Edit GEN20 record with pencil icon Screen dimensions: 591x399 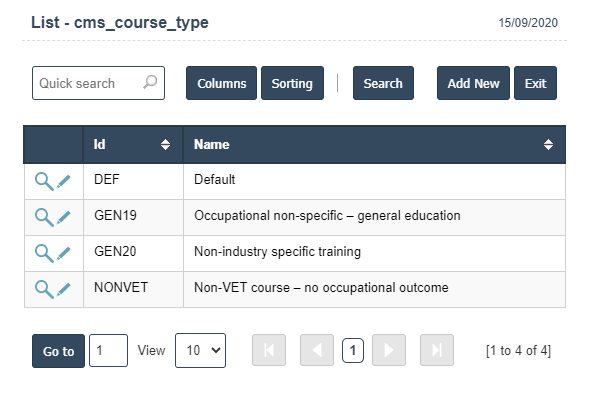(x=63, y=253)
